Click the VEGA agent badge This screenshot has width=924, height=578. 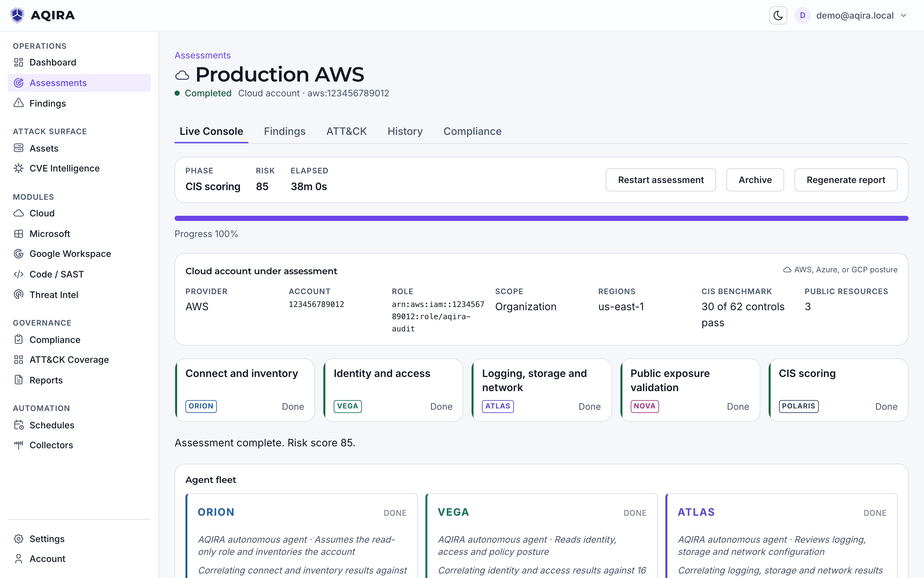(347, 406)
